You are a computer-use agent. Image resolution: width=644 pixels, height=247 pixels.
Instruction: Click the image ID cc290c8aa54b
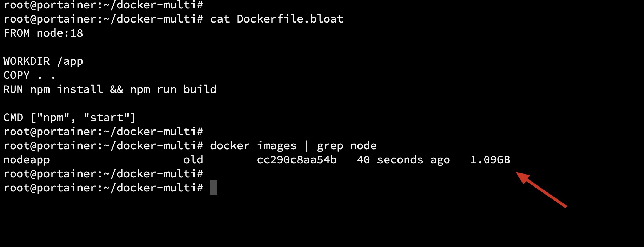tap(297, 160)
